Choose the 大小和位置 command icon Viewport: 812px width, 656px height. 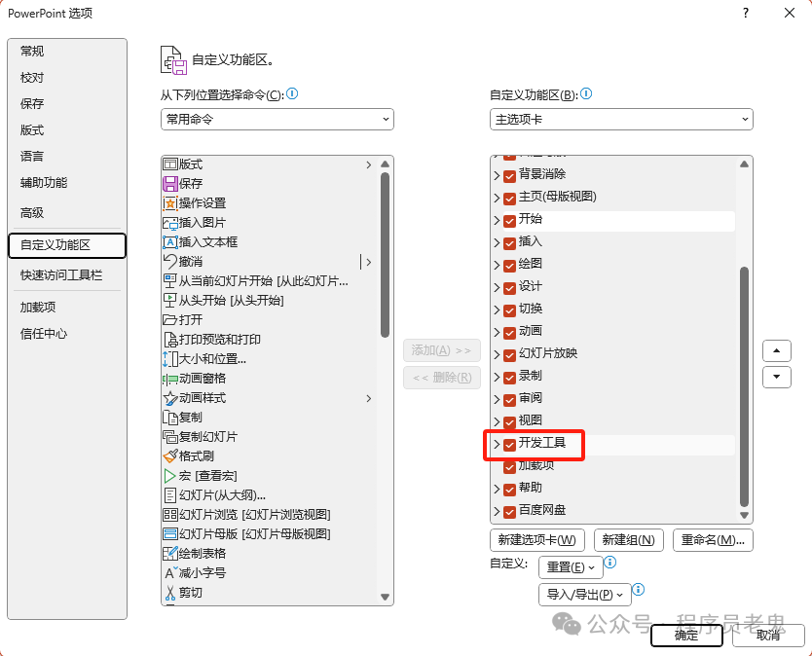[x=170, y=359]
